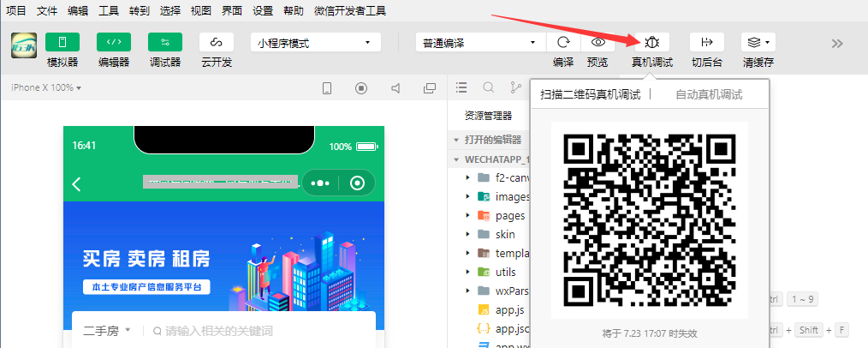Open the 文件 menu
Screen dimensions: 868x348
47,10
